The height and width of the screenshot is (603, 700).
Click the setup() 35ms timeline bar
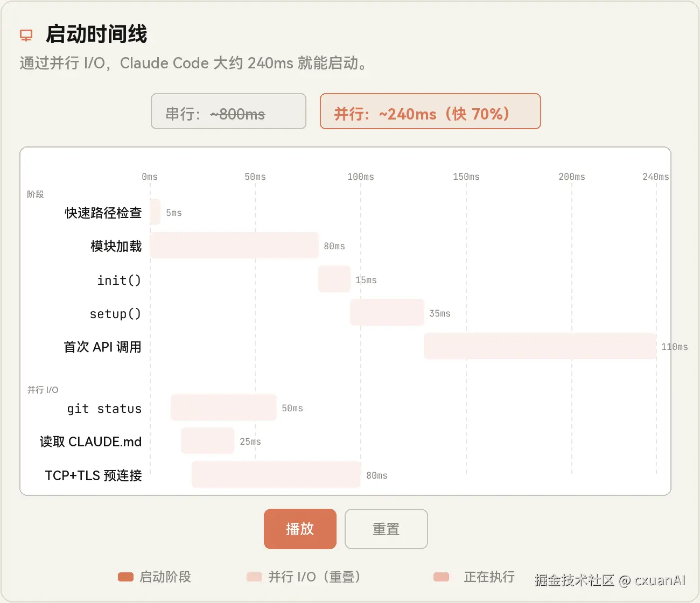(387, 312)
